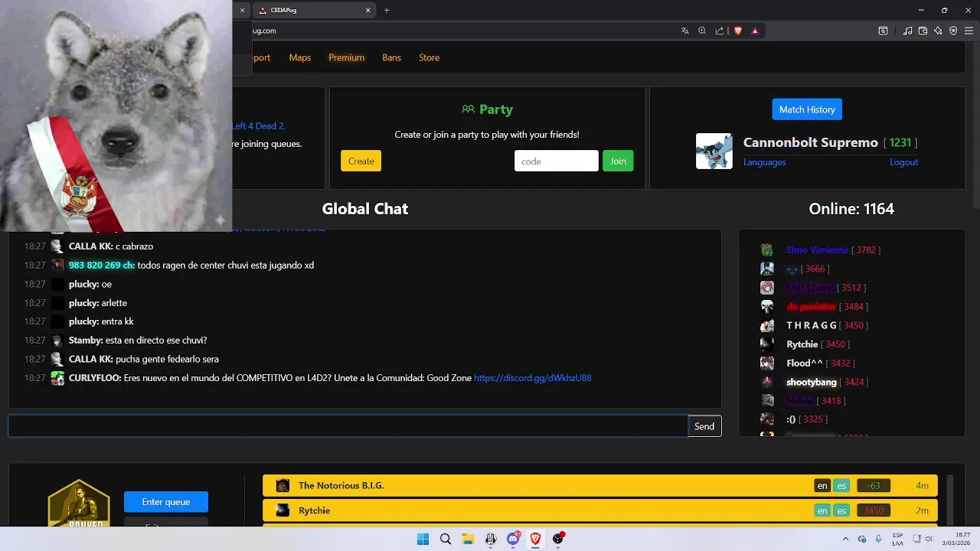
Task: Click Rytchie in the online players list
Action: 802,344
